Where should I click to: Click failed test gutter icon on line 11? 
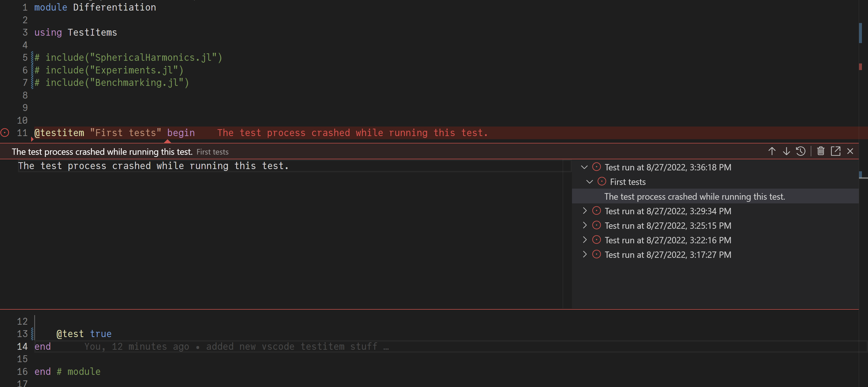(5, 133)
